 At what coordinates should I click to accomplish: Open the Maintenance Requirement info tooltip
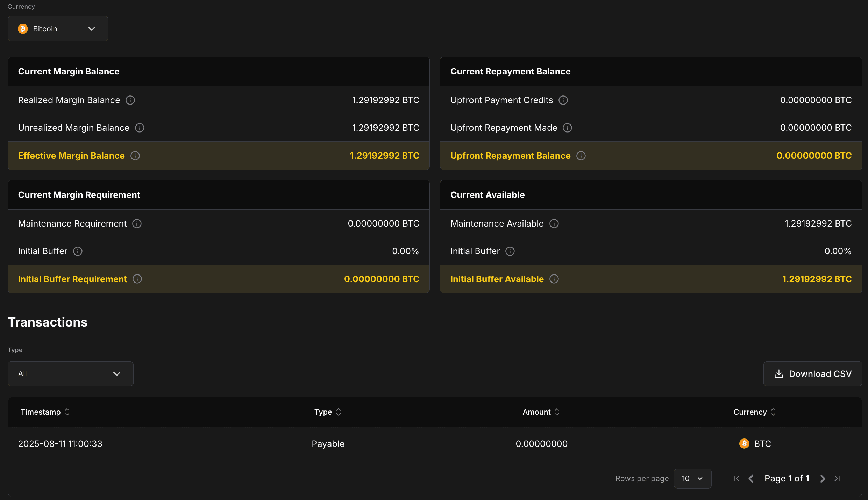(136, 223)
